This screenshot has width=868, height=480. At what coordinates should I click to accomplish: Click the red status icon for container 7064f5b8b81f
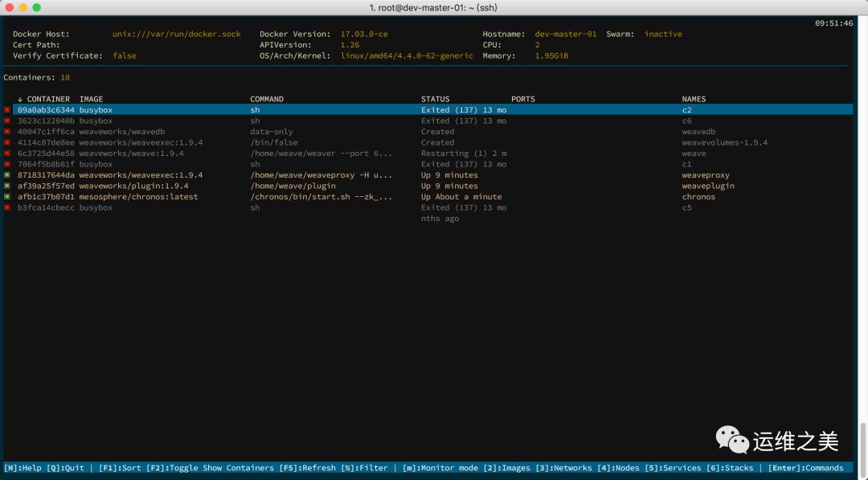6,165
